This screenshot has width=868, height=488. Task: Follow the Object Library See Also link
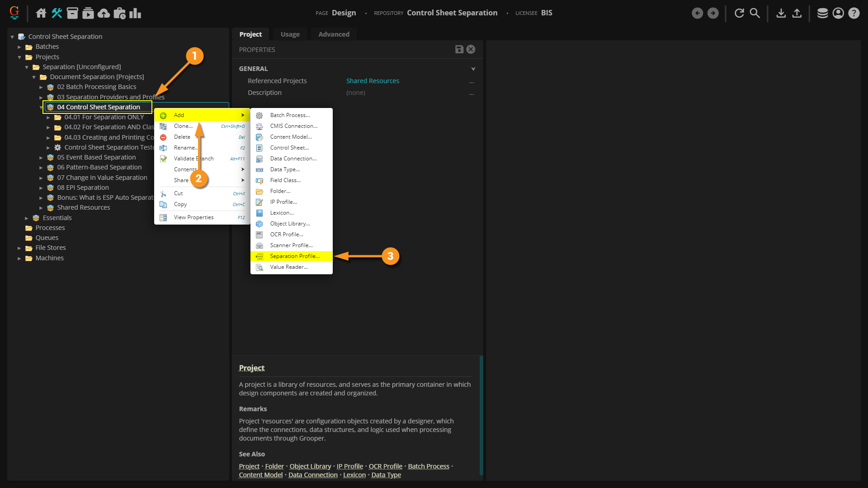pos(310,466)
